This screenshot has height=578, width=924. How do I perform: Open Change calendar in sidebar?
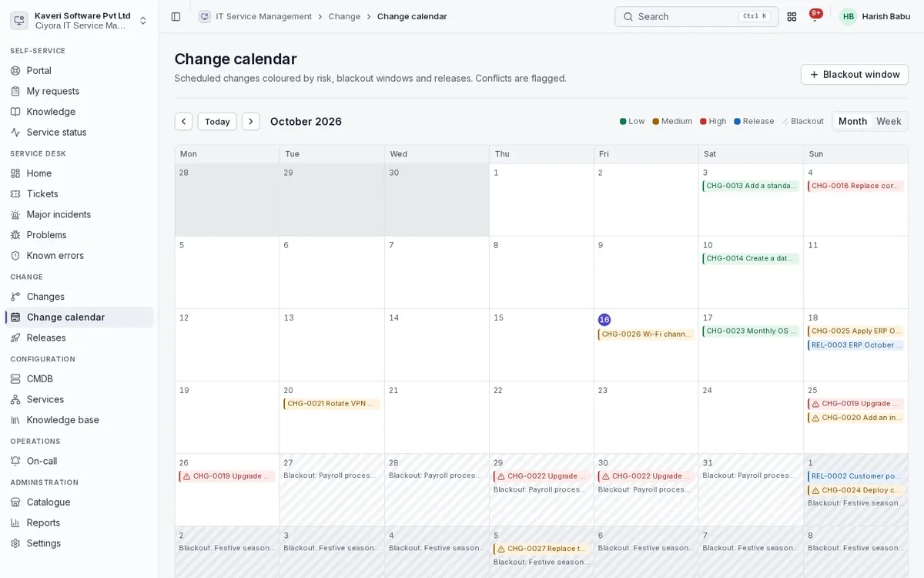tap(79, 318)
